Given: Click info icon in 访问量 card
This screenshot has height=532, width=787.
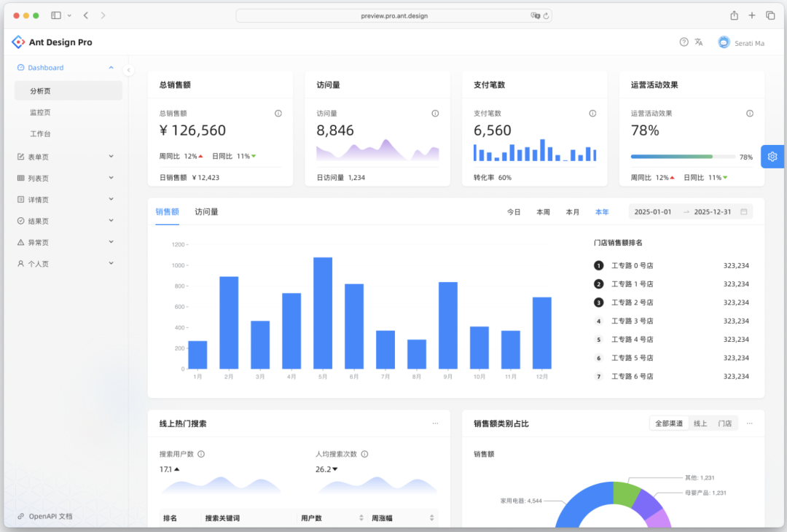Looking at the screenshot, I should (x=435, y=114).
